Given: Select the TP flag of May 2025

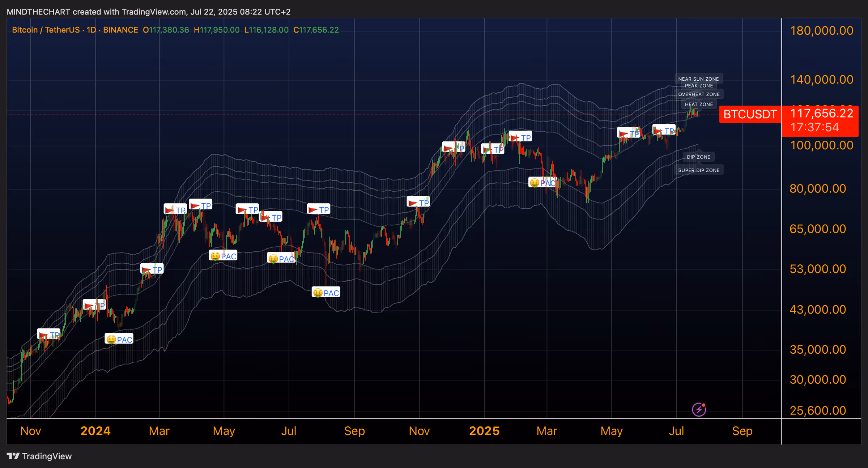Looking at the screenshot, I should pos(629,132).
